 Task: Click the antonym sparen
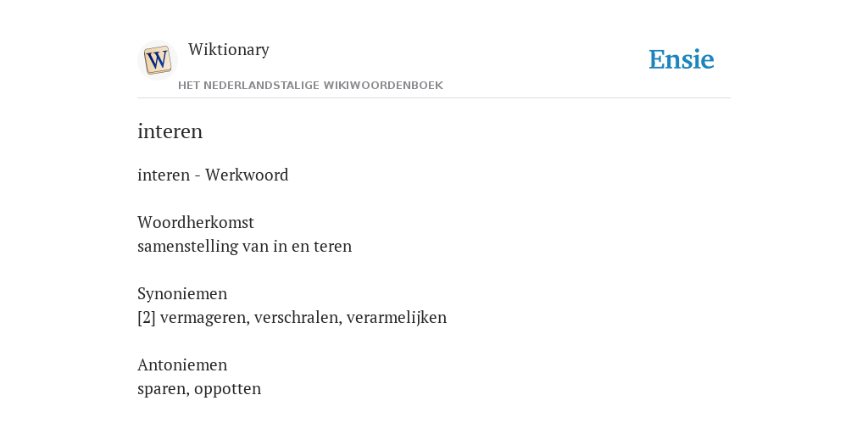[x=164, y=388]
